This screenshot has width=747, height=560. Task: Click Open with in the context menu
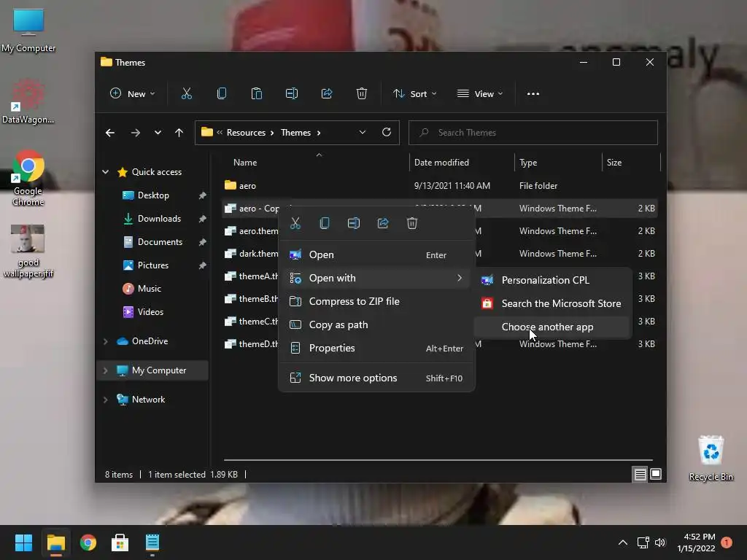[x=376, y=278]
